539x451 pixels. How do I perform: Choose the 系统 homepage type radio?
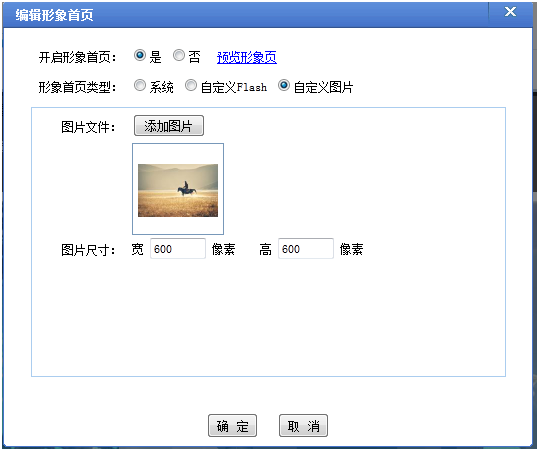(x=140, y=85)
